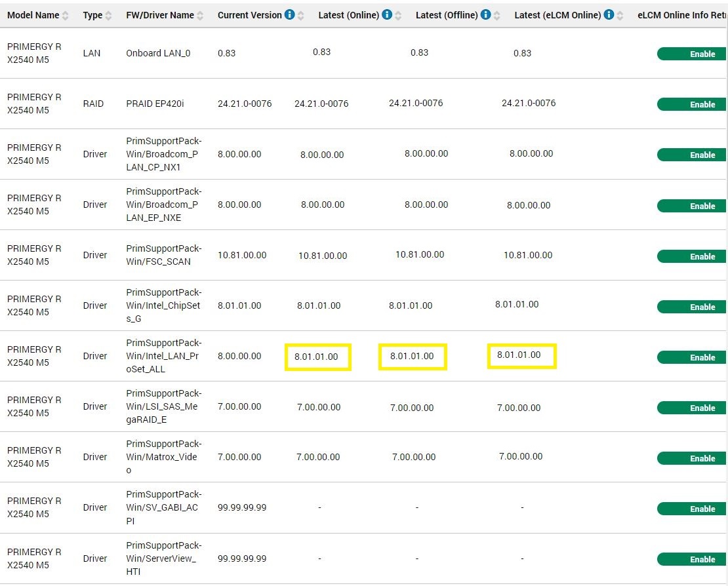Select PrimSupportPack-Win/Matrox_Video name cell
The width and height of the screenshot is (728, 586).
[x=164, y=457]
